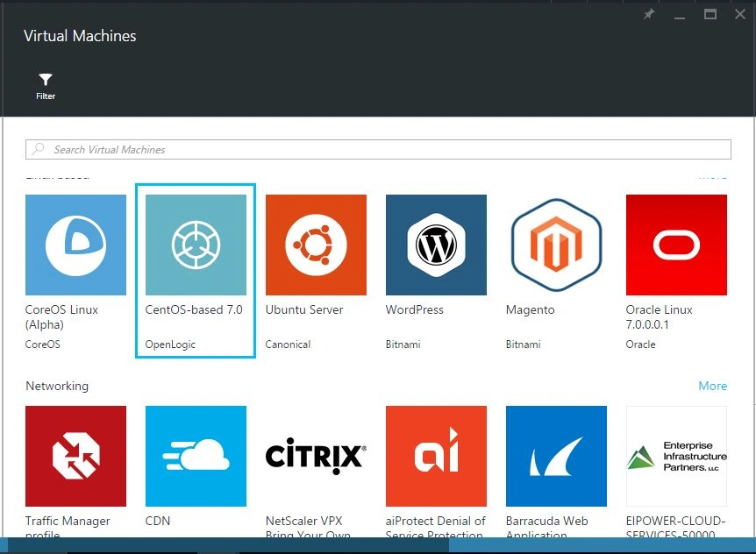Click the magnifier icon in search box
The image size is (756, 554).
click(38, 149)
